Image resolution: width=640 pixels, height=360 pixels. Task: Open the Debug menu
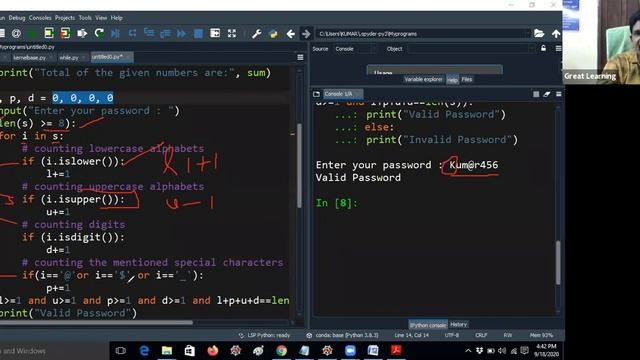click(x=17, y=18)
